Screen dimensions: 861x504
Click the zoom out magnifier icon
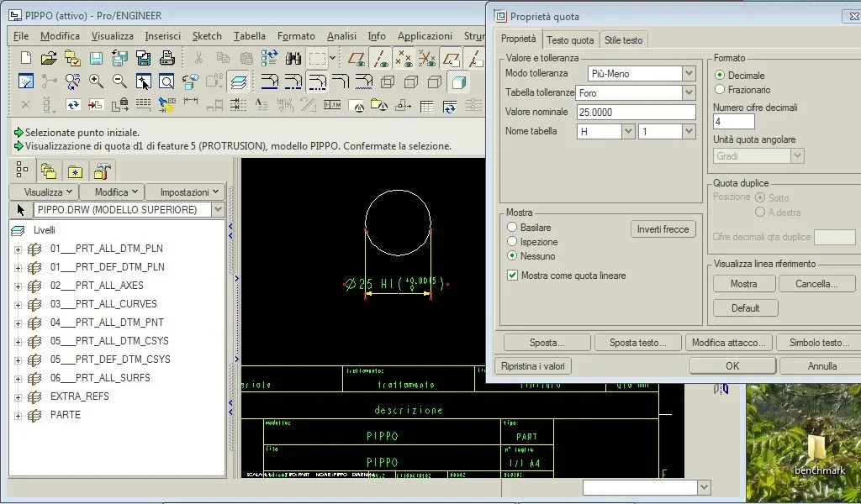coord(119,81)
